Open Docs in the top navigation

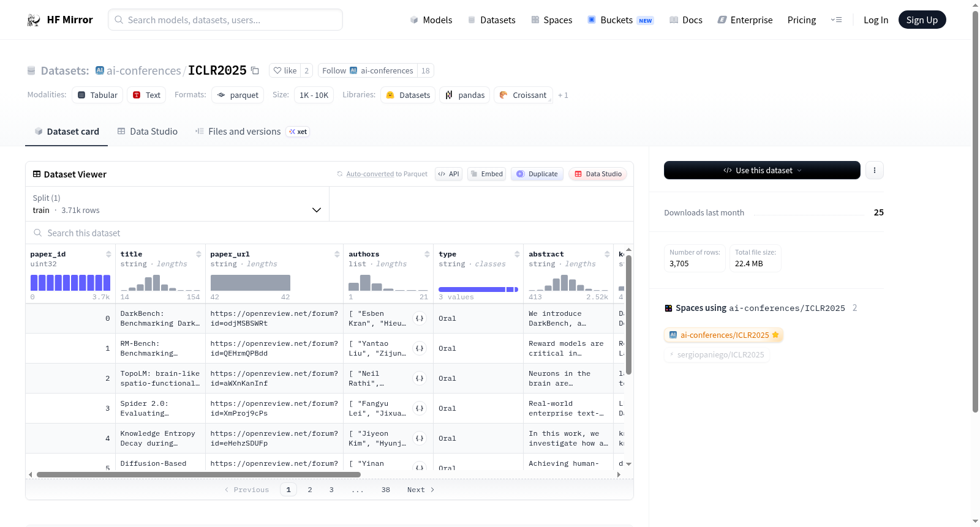pyautogui.click(x=686, y=20)
